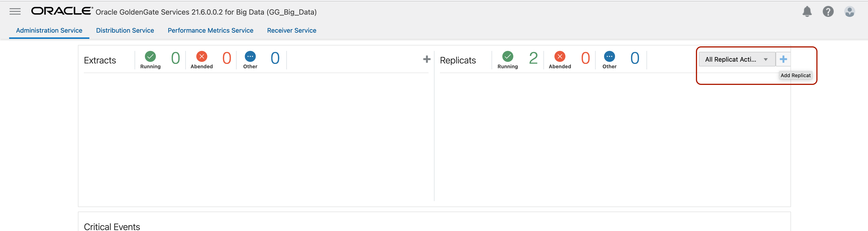This screenshot has width=868, height=231.
Task: Click the notifications bell icon
Action: coord(807,12)
